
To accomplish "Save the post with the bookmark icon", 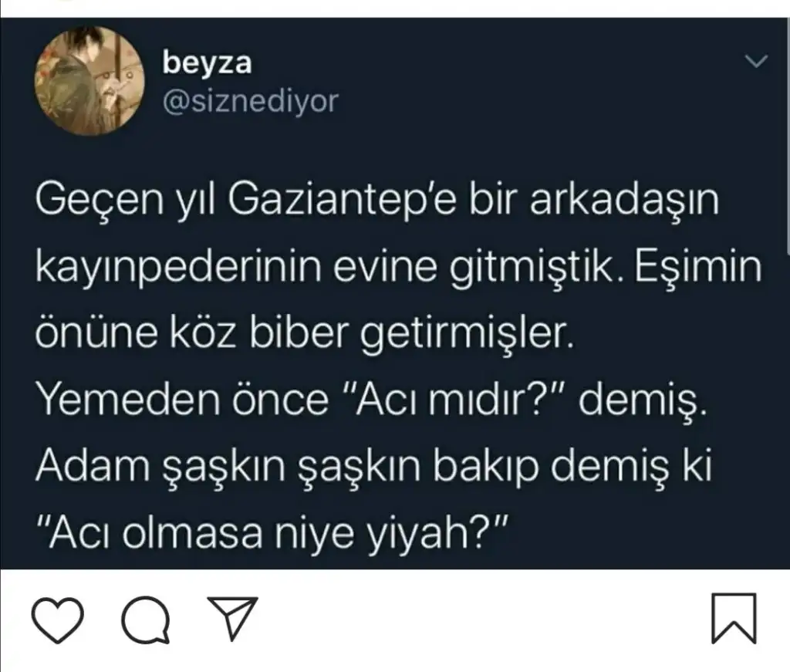I will (734, 619).
